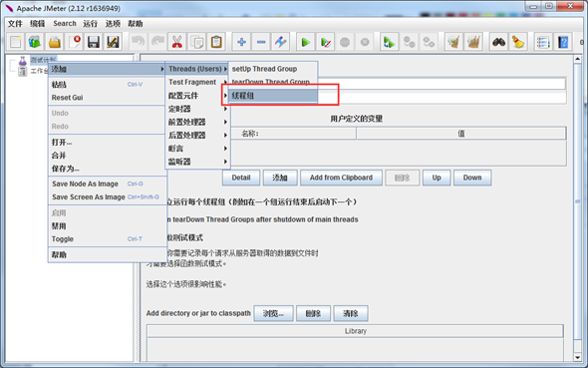Open the 运行 menu
This screenshot has height=368, width=588.
pos(90,24)
